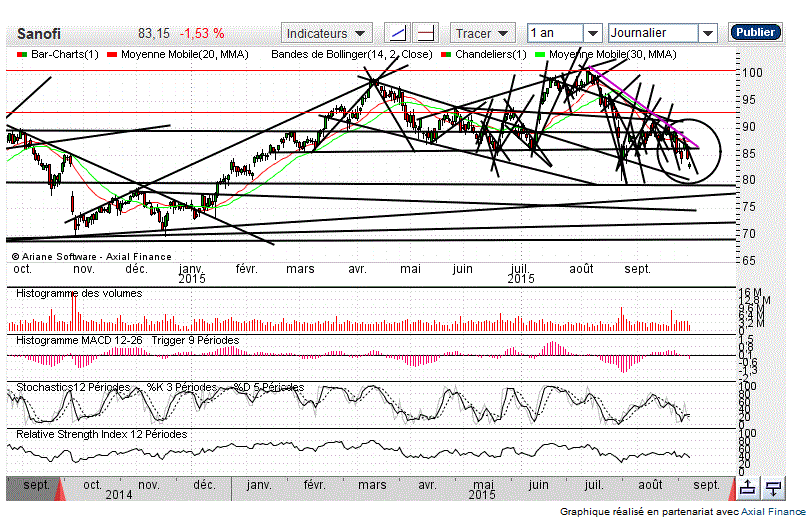Select the diagonal trend line drawing tool

398,34
